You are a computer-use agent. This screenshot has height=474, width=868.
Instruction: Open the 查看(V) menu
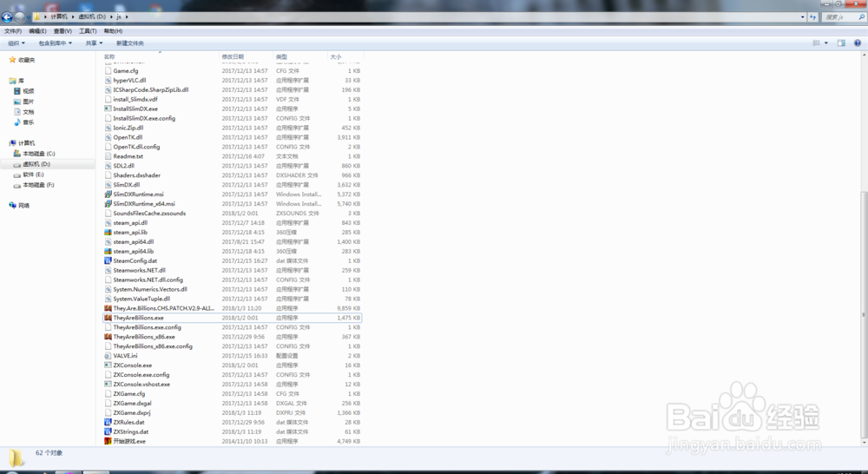coord(62,31)
